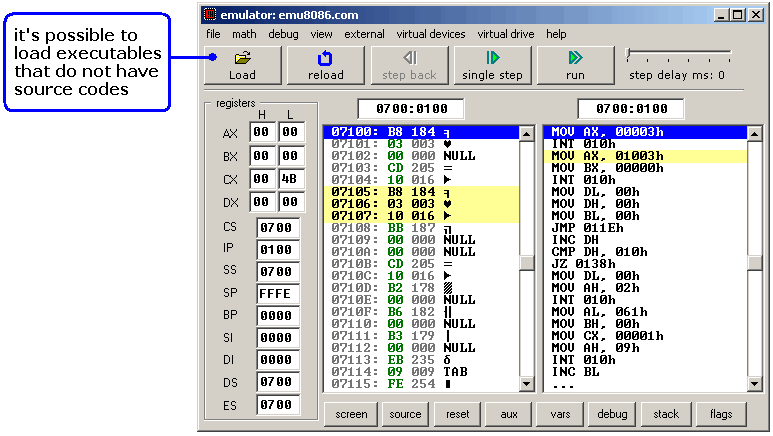
Task: Select memory row 07113: EB 235
Action: (421, 360)
